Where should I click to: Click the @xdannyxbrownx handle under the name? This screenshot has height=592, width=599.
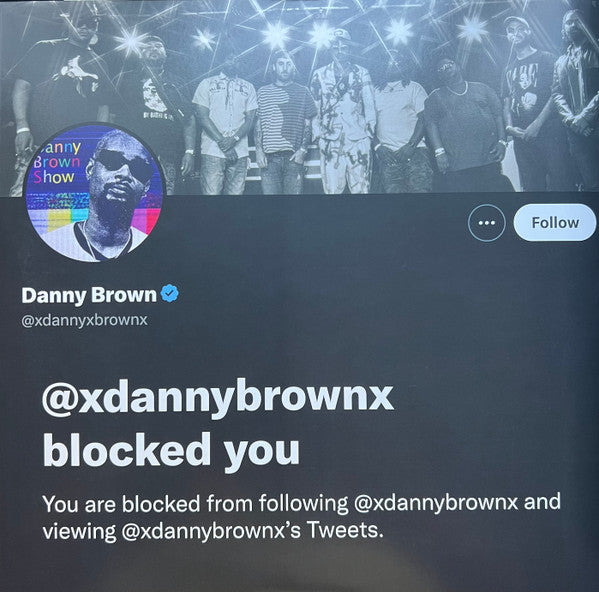click(84, 320)
